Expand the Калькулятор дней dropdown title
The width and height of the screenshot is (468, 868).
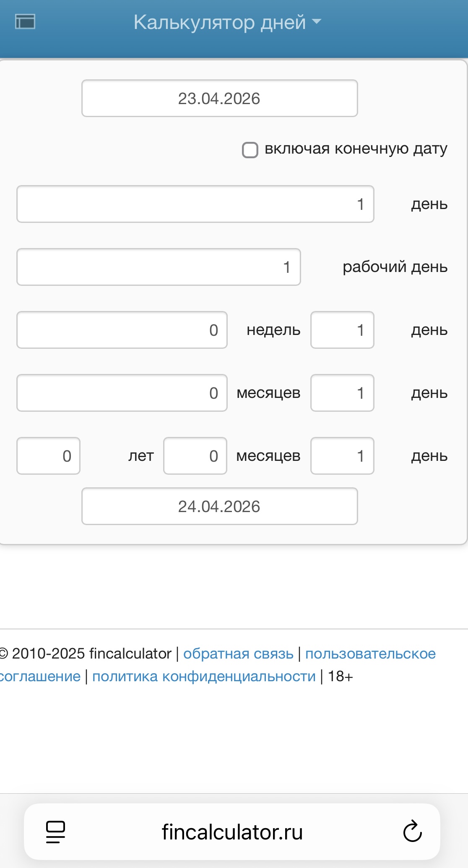click(x=227, y=22)
